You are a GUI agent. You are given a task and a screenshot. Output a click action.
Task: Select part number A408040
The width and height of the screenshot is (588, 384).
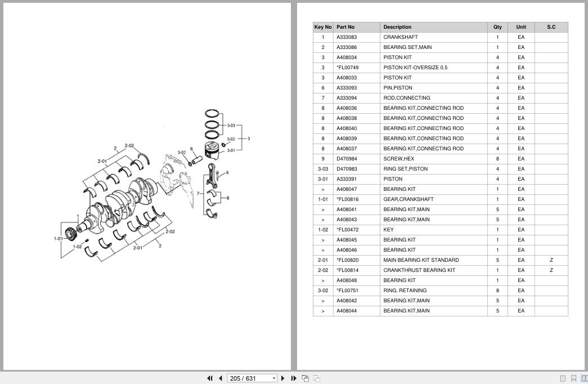click(347, 128)
